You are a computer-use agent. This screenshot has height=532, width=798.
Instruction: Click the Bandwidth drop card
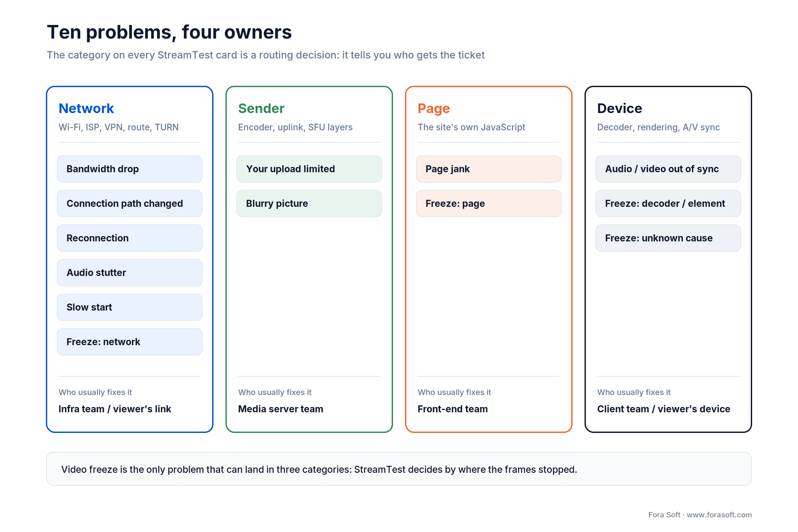[x=130, y=169]
